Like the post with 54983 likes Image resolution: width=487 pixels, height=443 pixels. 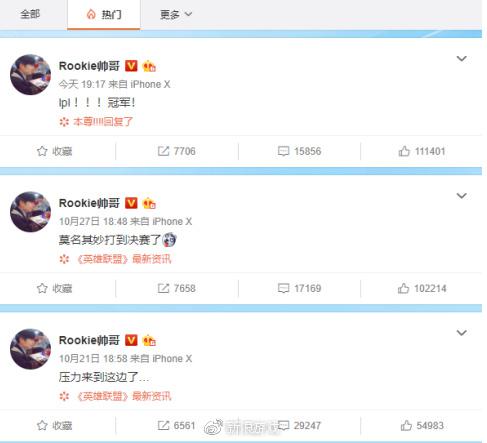pos(422,425)
